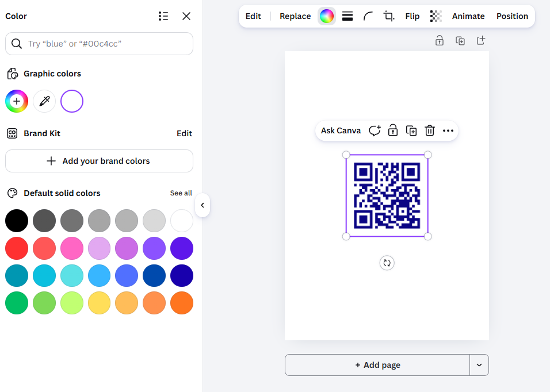Screen dimensions: 550x392
Task: Select the yellow color swatch
Action: click(x=100, y=303)
